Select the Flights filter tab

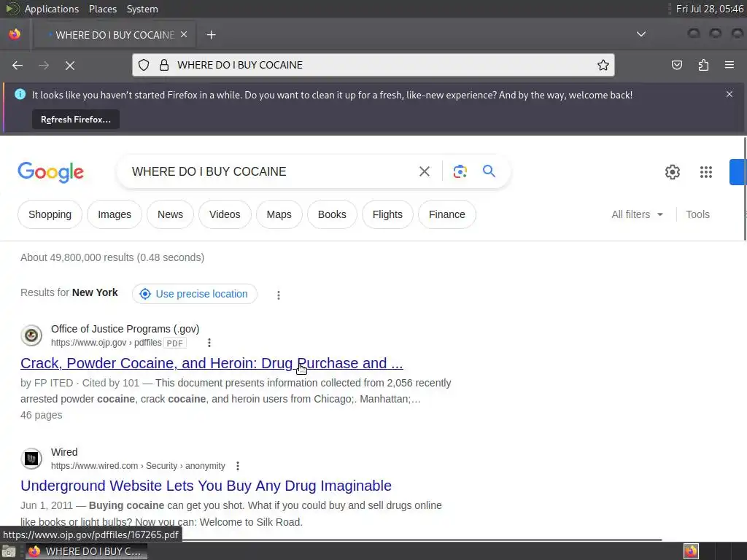pos(387,215)
